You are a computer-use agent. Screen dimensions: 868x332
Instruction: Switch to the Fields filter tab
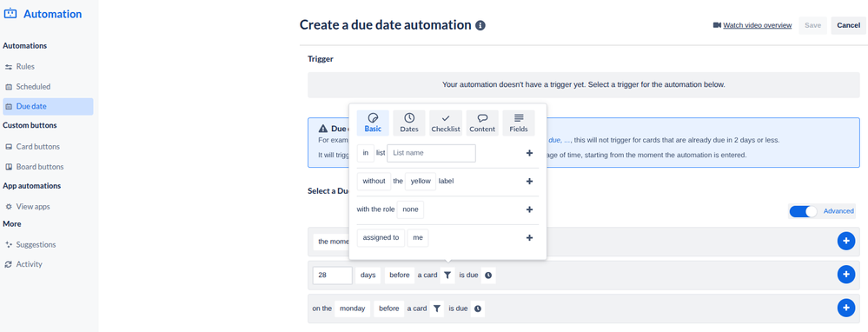[x=519, y=123]
